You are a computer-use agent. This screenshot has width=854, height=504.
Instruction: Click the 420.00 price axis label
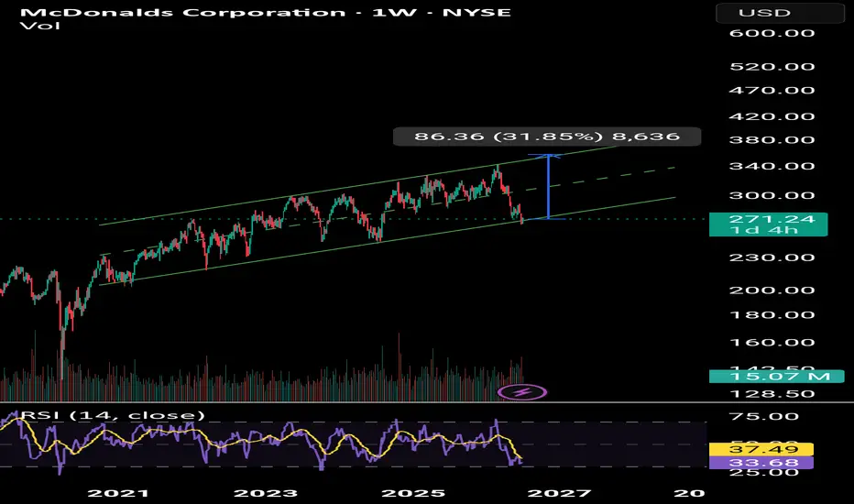[x=772, y=116]
